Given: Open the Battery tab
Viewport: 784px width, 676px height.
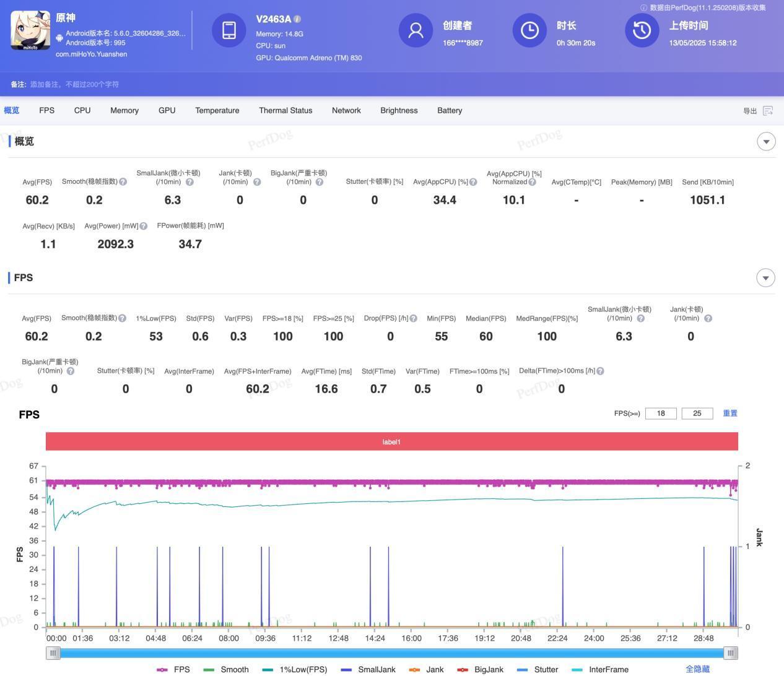Looking at the screenshot, I should point(449,111).
